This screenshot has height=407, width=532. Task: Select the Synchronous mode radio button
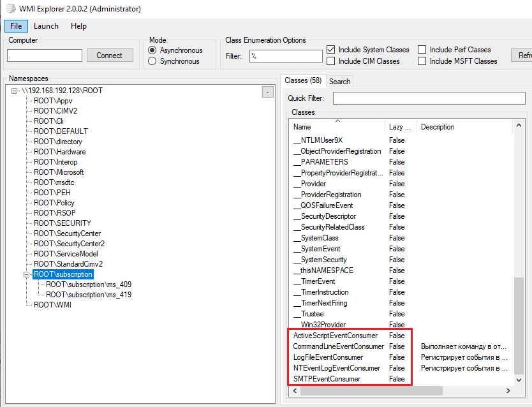[152, 61]
